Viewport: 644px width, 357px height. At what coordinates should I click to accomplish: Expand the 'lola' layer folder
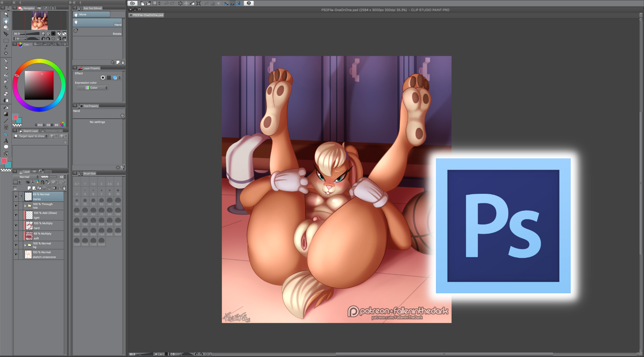[x=25, y=206]
